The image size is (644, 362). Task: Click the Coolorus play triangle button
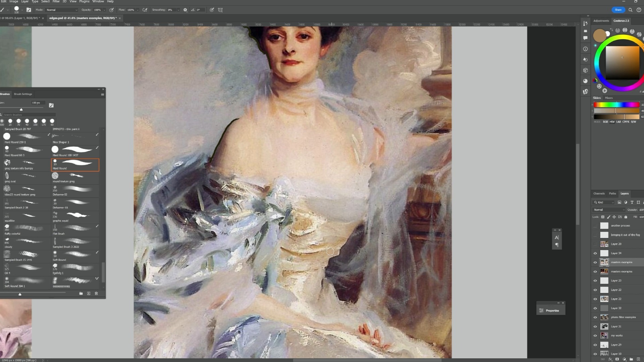click(x=605, y=90)
